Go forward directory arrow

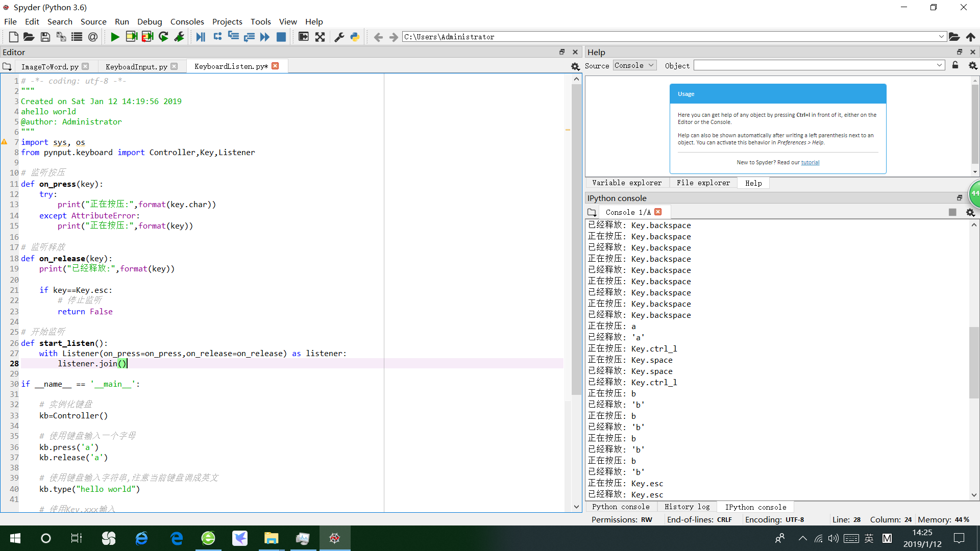pyautogui.click(x=394, y=37)
